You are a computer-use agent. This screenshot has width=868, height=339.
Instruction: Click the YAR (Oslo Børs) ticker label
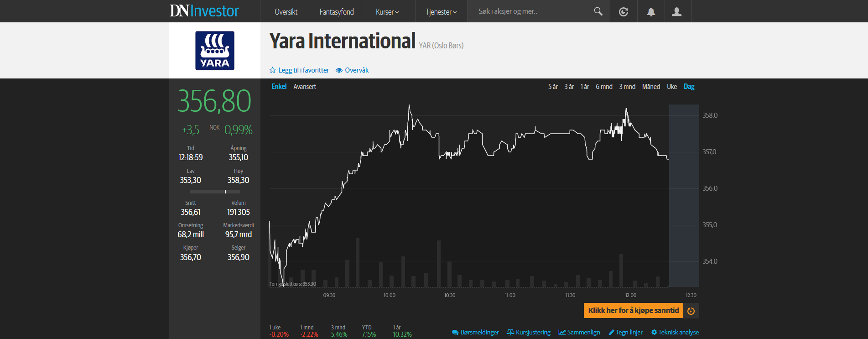441,46
